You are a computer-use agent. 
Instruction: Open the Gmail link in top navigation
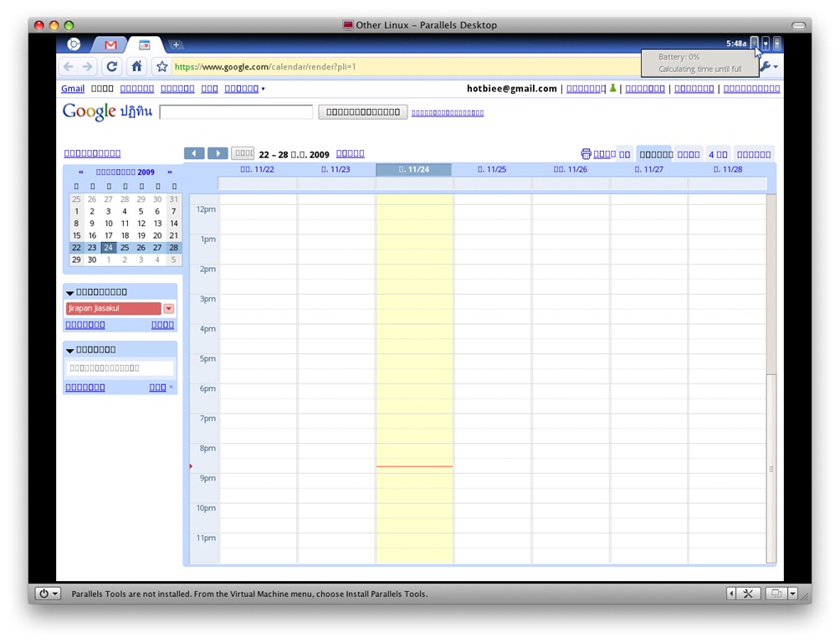click(x=73, y=89)
